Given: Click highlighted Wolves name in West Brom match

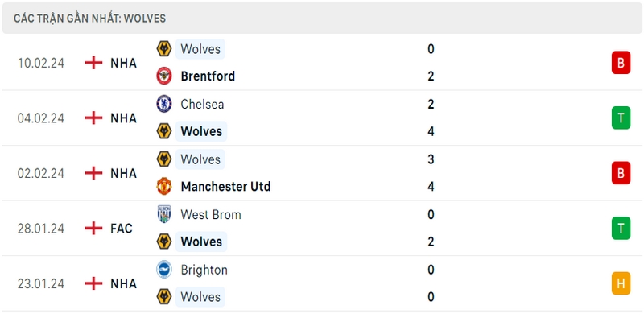Looking at the screenshot, I should (x=201, y=242).
